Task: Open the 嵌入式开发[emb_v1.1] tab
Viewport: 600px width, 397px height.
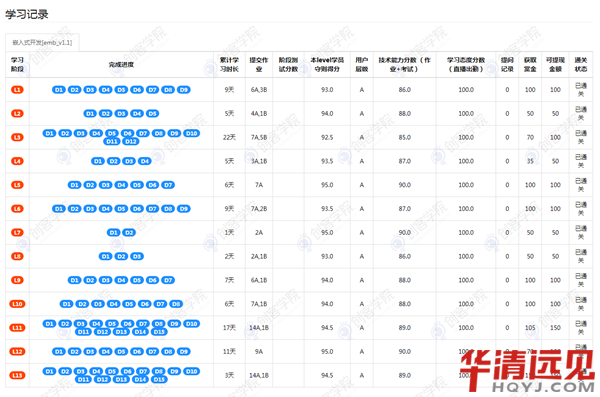Action: 42,42
